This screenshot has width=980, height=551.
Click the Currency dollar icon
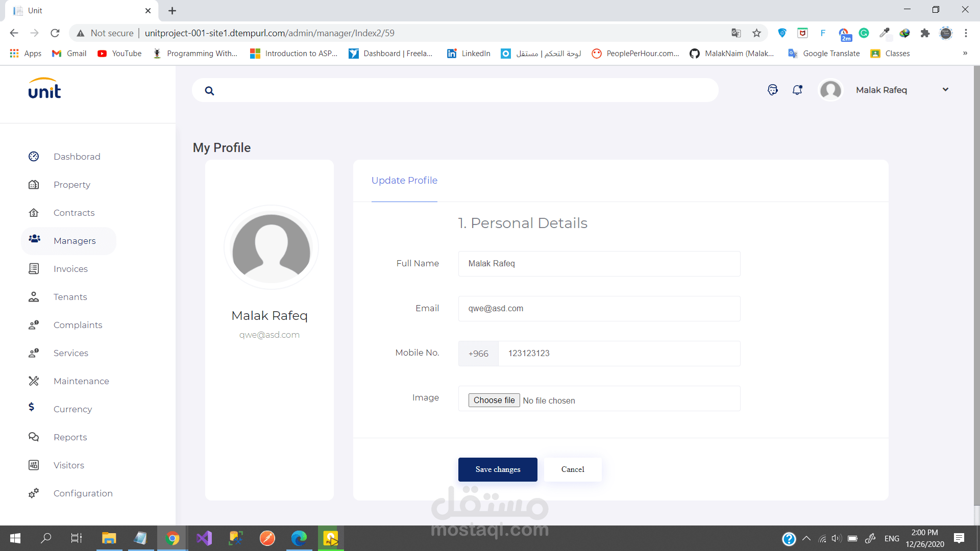(32, 407)
